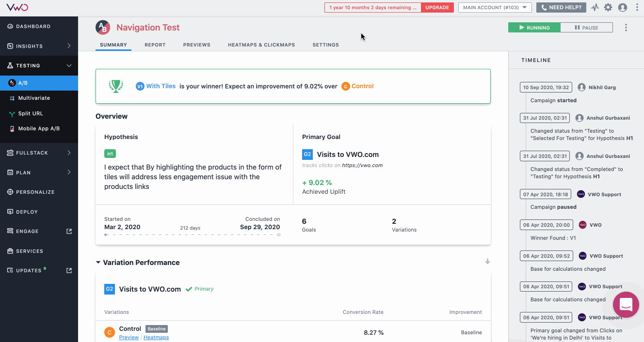
Task: Click the campaign duration progress line
Action: coord(192,234)
